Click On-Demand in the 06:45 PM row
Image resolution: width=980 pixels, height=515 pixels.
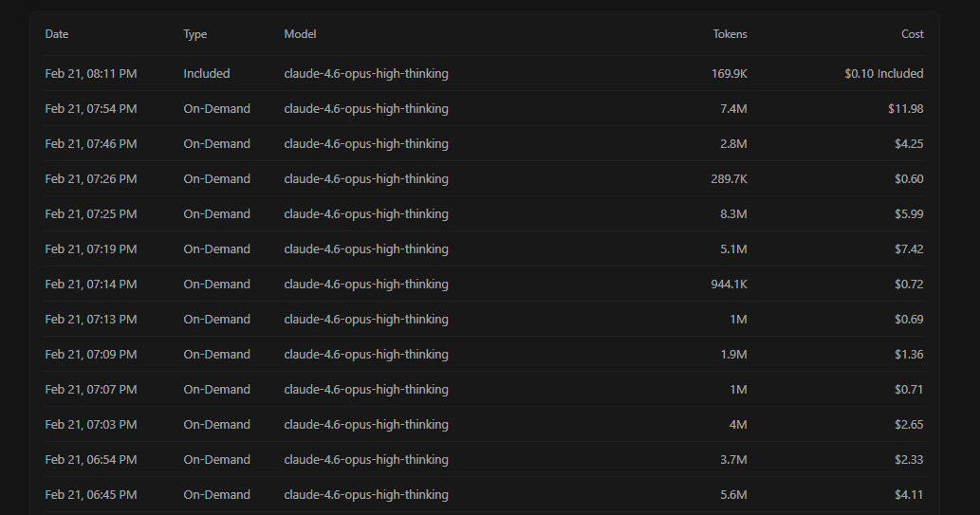tap(216, 494)
